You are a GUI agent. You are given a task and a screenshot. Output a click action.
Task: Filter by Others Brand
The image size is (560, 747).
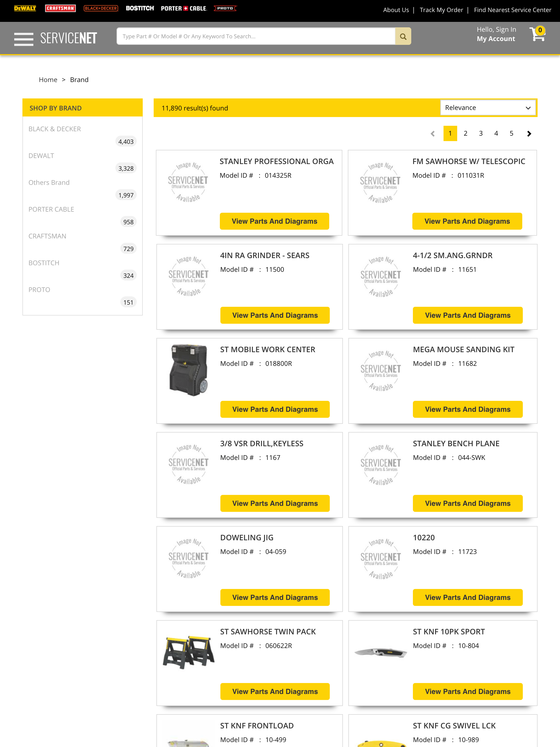click(x=49, y=183)
